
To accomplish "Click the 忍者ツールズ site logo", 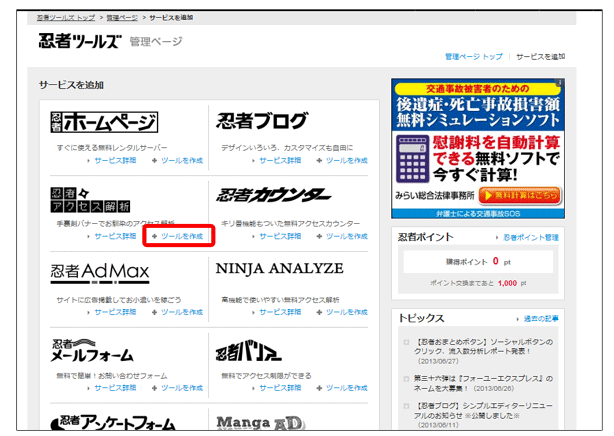I will point(79,41).
